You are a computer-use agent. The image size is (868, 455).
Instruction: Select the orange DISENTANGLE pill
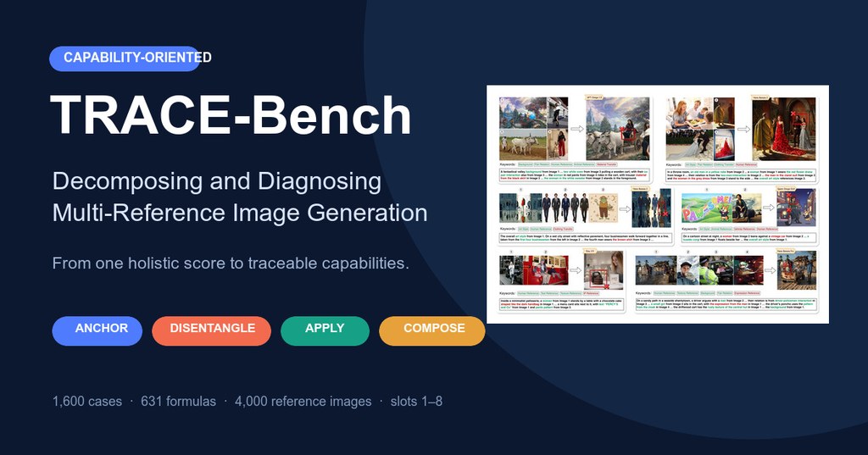[211, 330]
